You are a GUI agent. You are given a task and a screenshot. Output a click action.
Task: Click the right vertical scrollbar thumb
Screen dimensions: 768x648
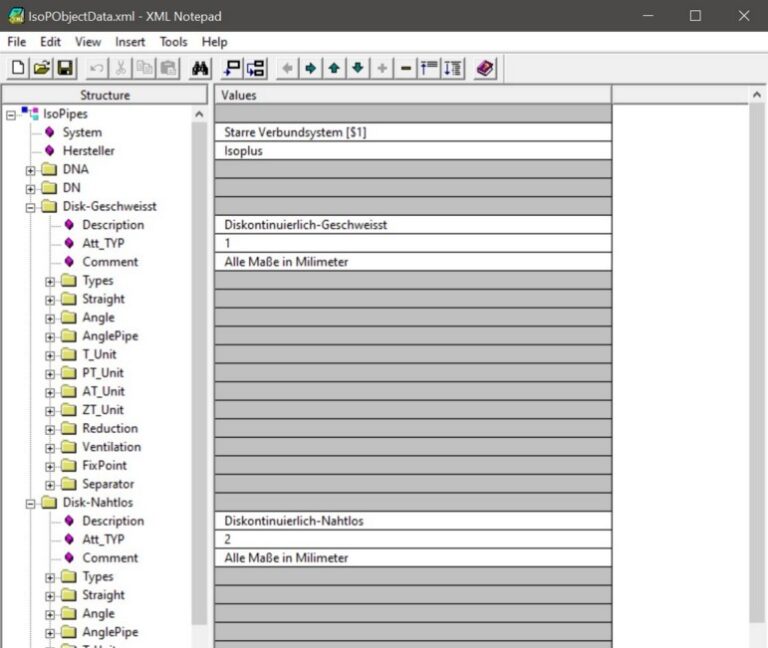click(757, 362)
